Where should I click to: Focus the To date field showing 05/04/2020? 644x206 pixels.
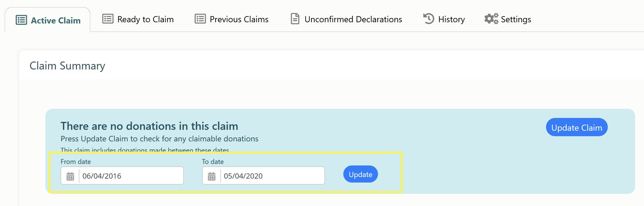coord(272,176)
